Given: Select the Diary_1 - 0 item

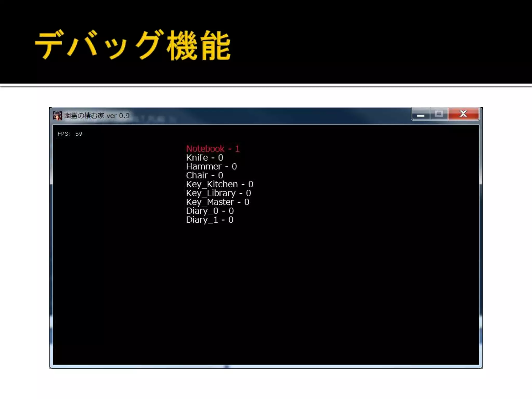Looking at the screenshot, I should pyautogui.click(x=210, y=220).
